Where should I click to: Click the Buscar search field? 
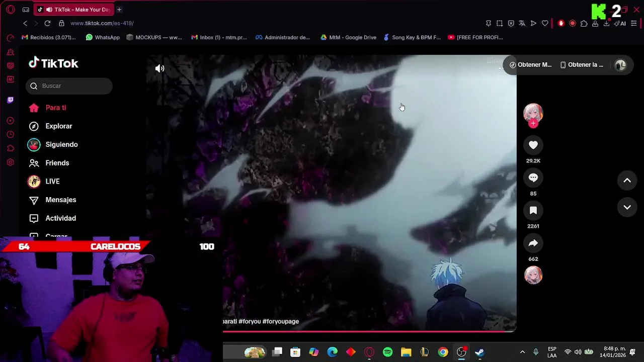point(69,86)
